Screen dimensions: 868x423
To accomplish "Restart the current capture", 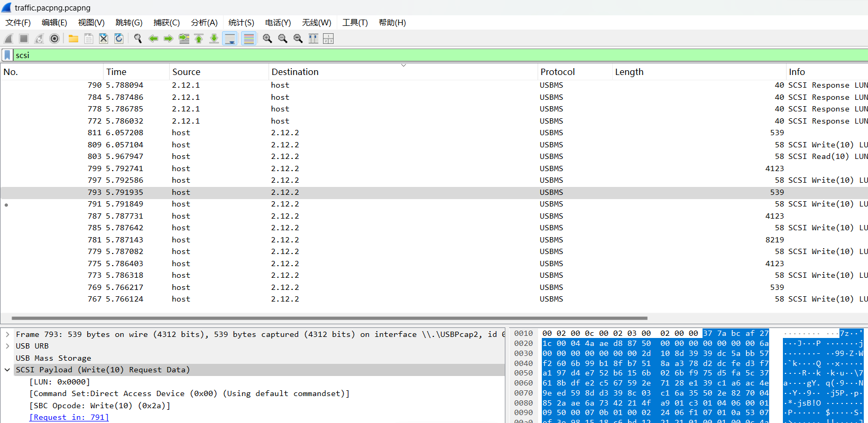I will 39,39.
